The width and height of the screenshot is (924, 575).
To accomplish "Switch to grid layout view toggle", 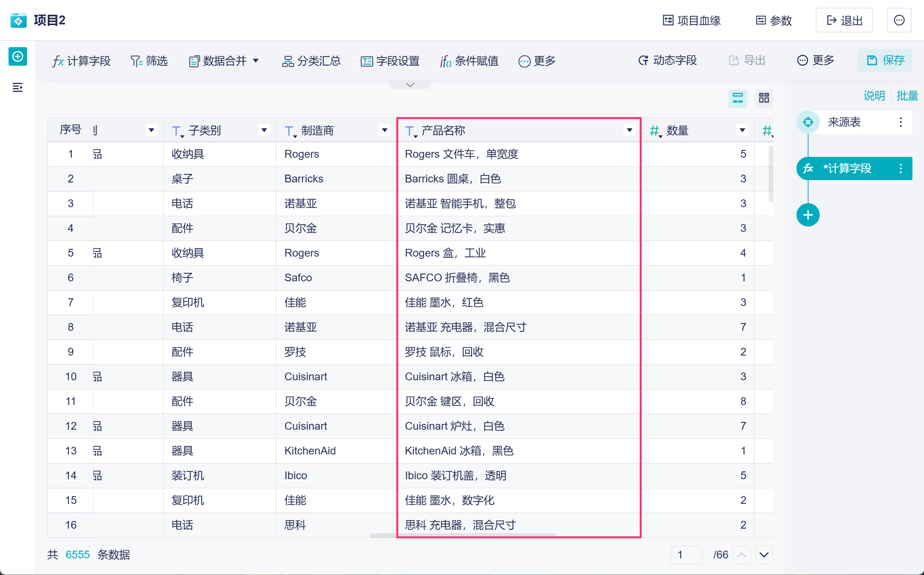I will pos(764,98).
